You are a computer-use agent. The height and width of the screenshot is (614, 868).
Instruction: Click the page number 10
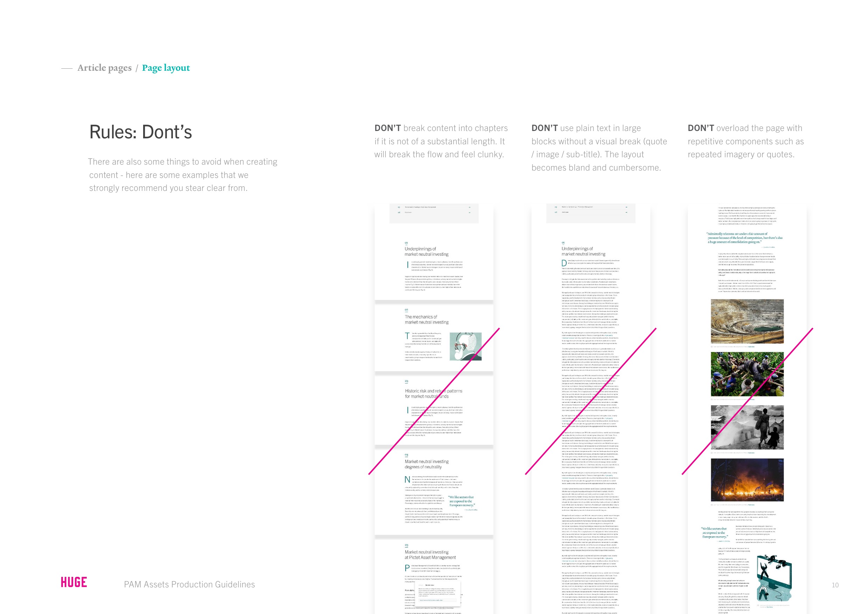pos(835,585)
